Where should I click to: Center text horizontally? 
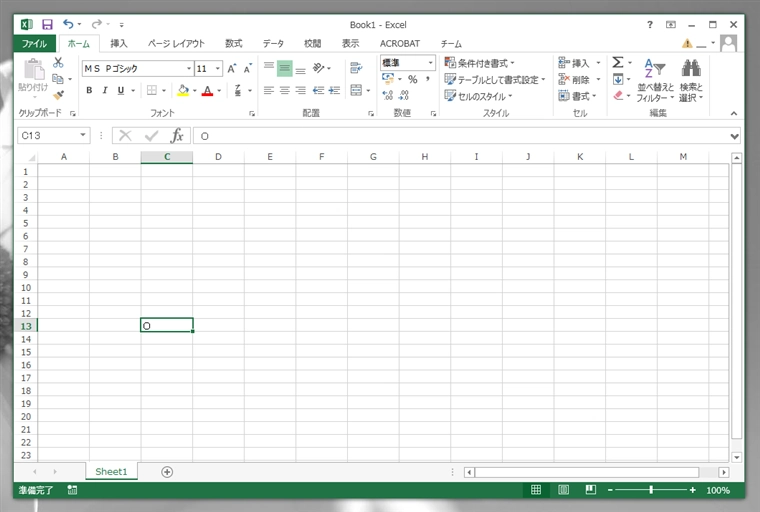click(x=285, y=90)
